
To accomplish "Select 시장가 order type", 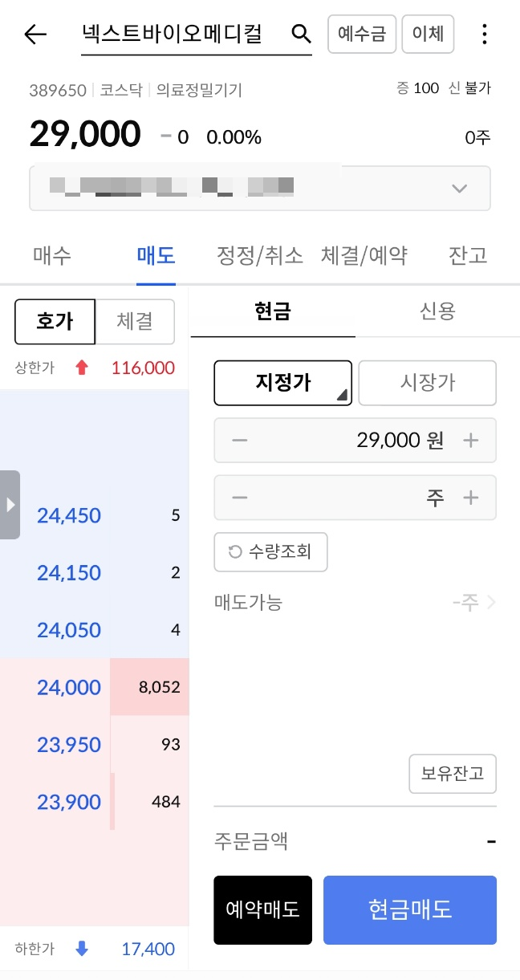I will click(x=427, y=383).
